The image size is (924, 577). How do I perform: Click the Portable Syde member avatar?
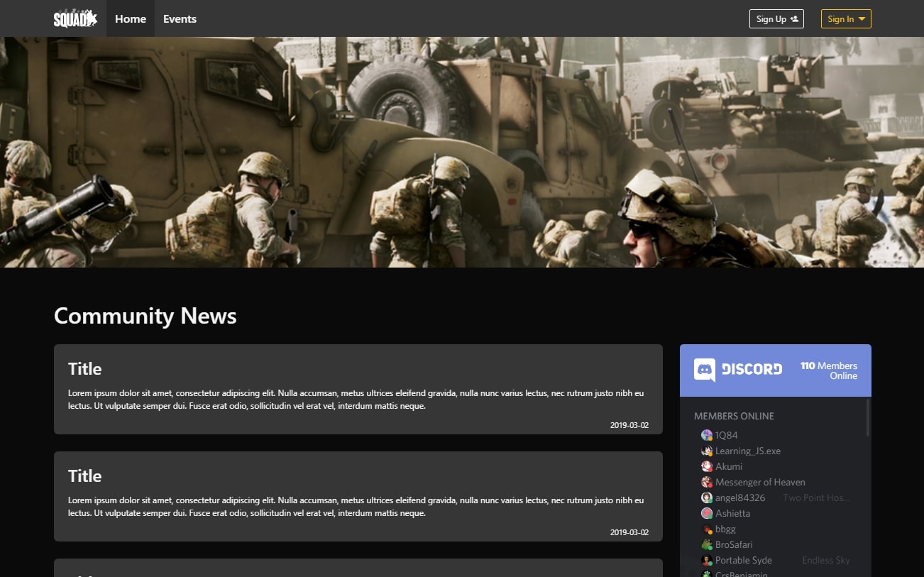point(707,560)
